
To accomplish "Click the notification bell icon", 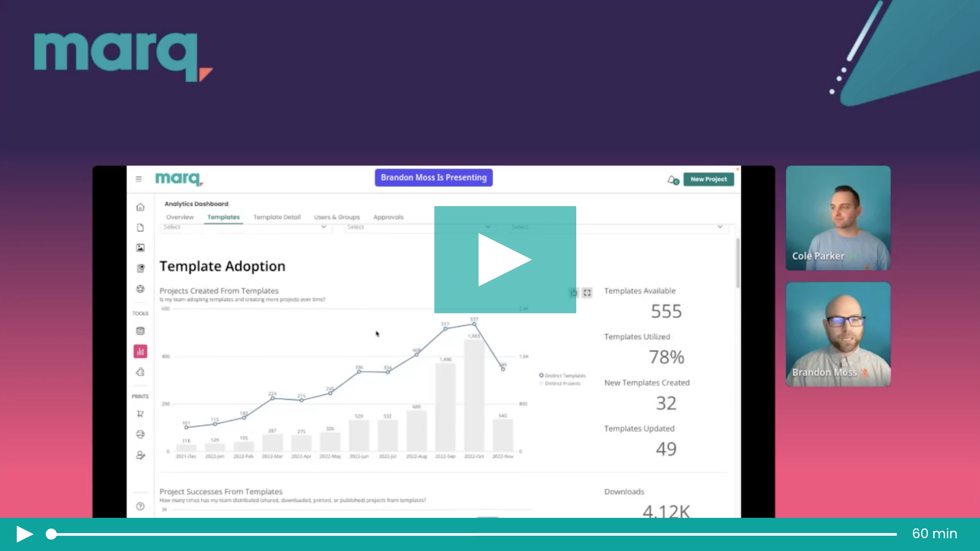I will (x=672, y=180).
